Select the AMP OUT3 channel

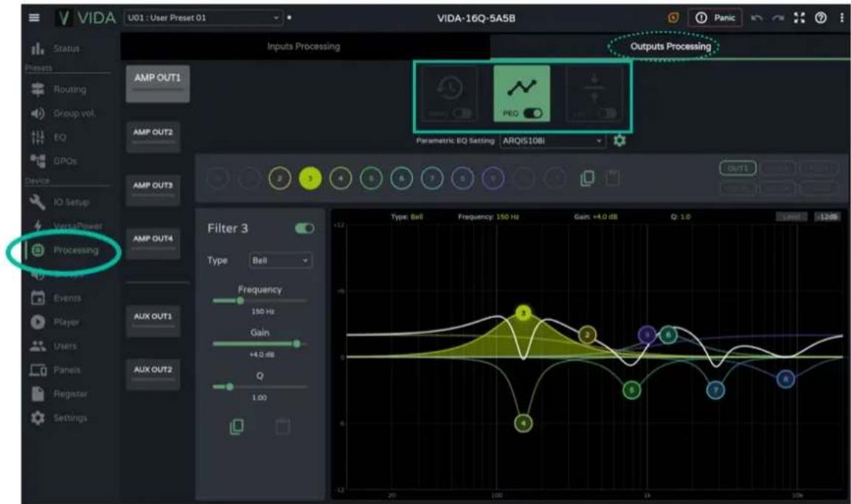[x=153, y=190]
